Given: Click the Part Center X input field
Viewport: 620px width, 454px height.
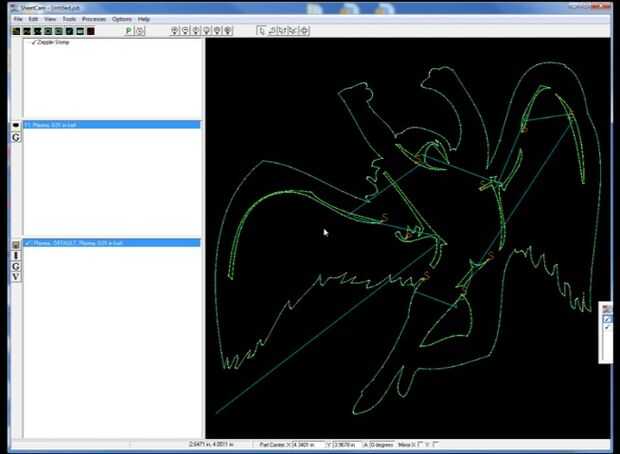Looking at the screenshot, I should (308, 445).
